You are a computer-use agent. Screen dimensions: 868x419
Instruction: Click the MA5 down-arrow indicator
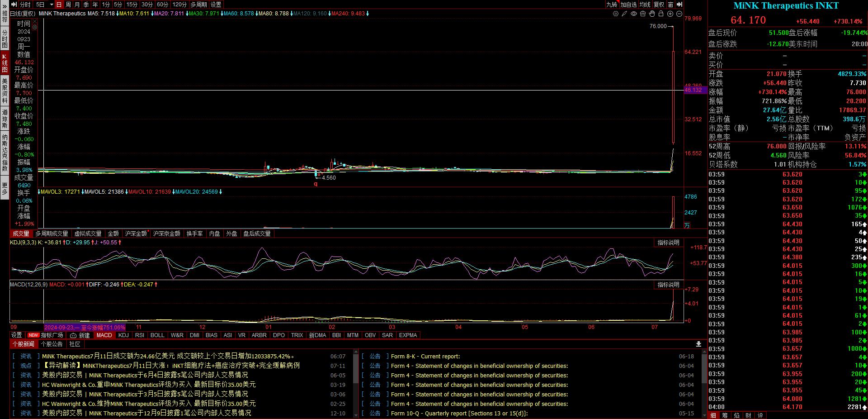pos(117,14)
